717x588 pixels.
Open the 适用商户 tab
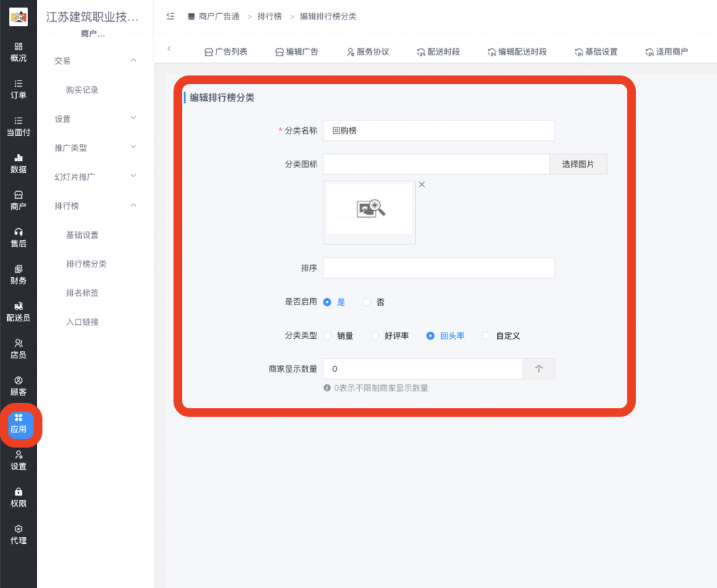(666, 50)
